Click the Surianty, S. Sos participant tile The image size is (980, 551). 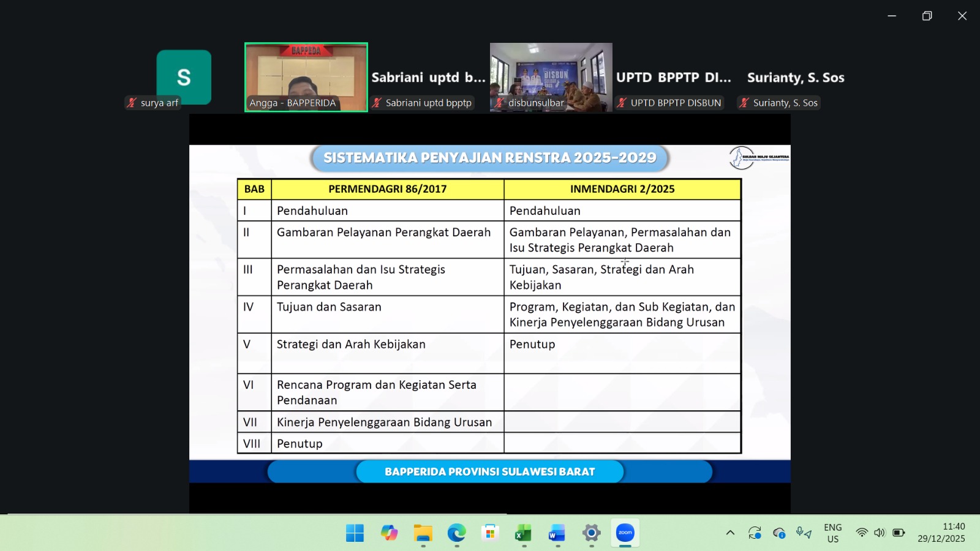coord(796,78)
